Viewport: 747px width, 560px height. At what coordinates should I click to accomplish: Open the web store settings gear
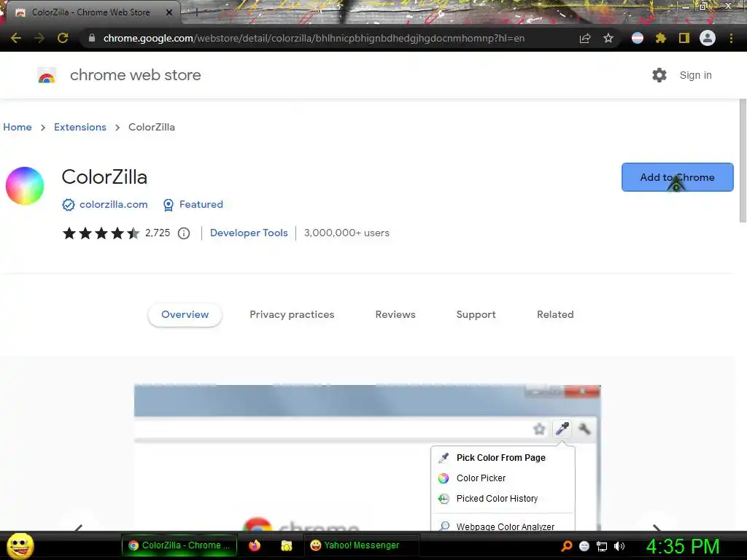pyautogui.click(x=659, y=75)
